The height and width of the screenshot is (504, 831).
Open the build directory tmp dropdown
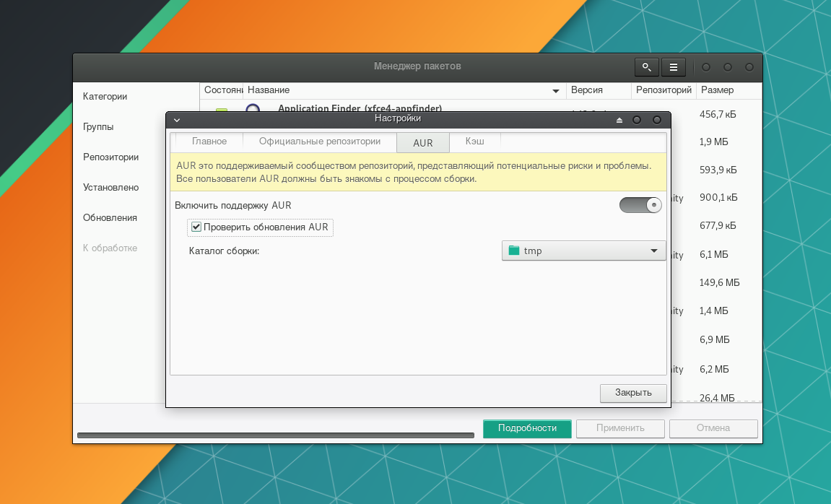(x=583, y=251)
